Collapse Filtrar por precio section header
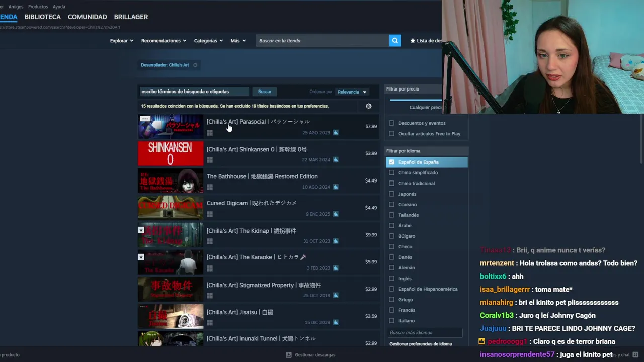The width and height of the screenshot is (644, 362). point(414,89)
